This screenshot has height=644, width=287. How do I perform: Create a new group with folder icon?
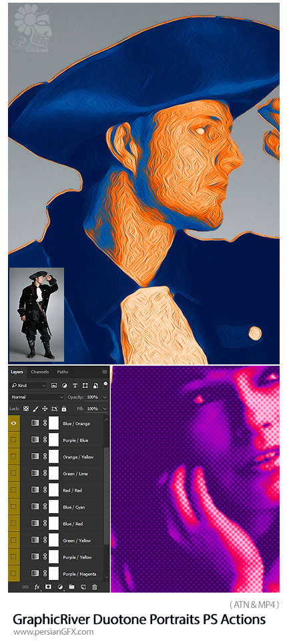click(x=71, y=587)
